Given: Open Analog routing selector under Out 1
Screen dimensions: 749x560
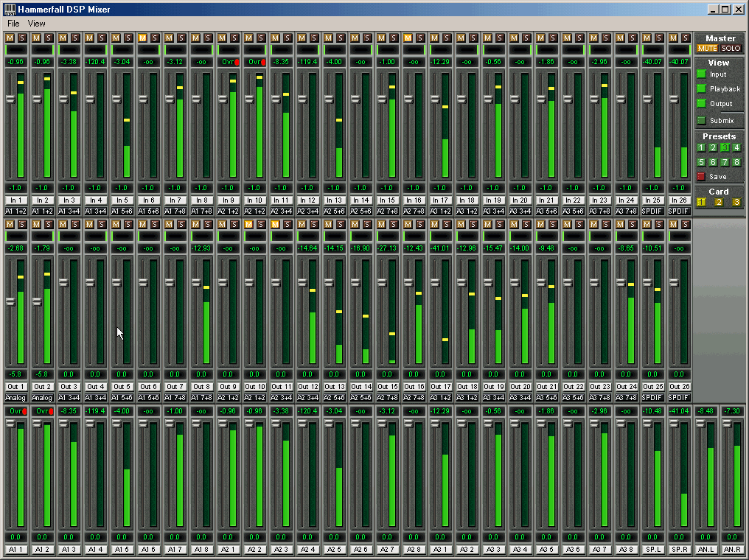Looking at the screenshot, I should click(x=15, y=398).
